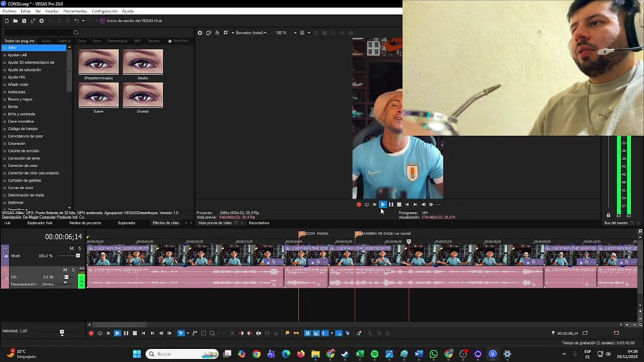The height and width of the screenshot is (362, 644).
Task: Click the plug-in search magnifier icon
Action: 75,33
